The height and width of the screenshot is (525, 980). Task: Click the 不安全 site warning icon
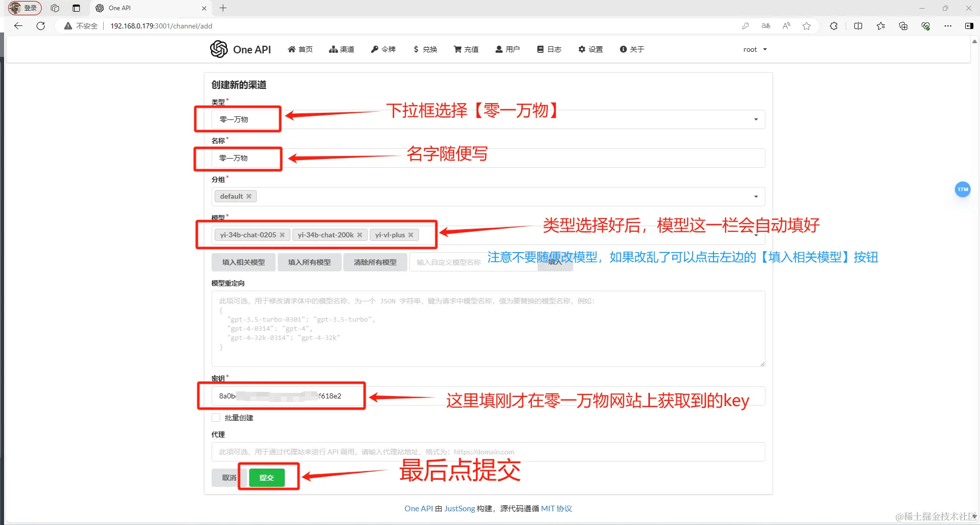coord(68,26)
